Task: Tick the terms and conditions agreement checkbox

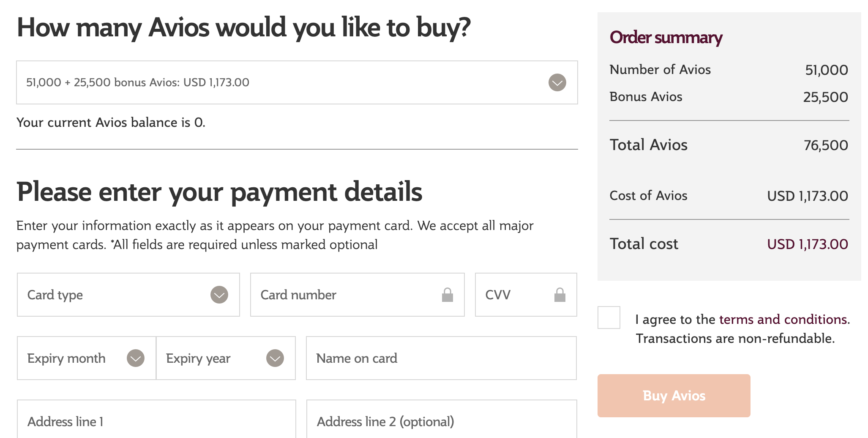Action: (609, 318)
